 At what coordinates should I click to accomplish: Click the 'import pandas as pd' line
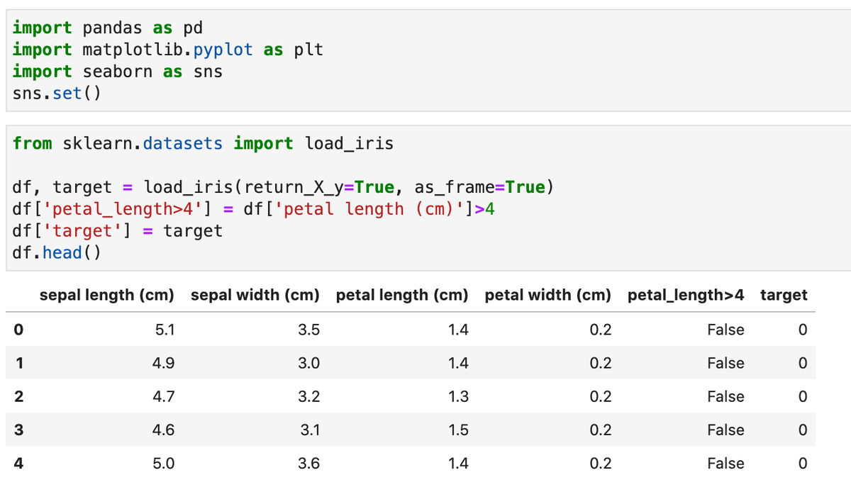point(107,28)
